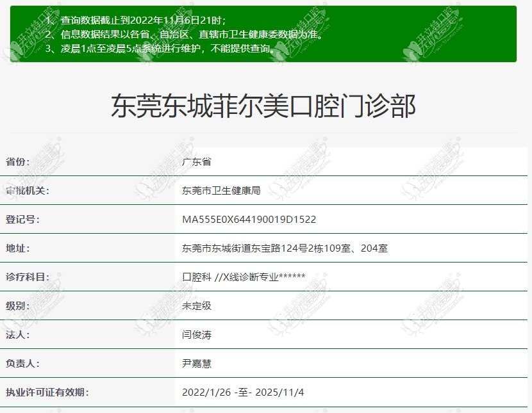Click the 法人 label
The image size is (532, 413).
pyautogui.click(x=18, y=335)
